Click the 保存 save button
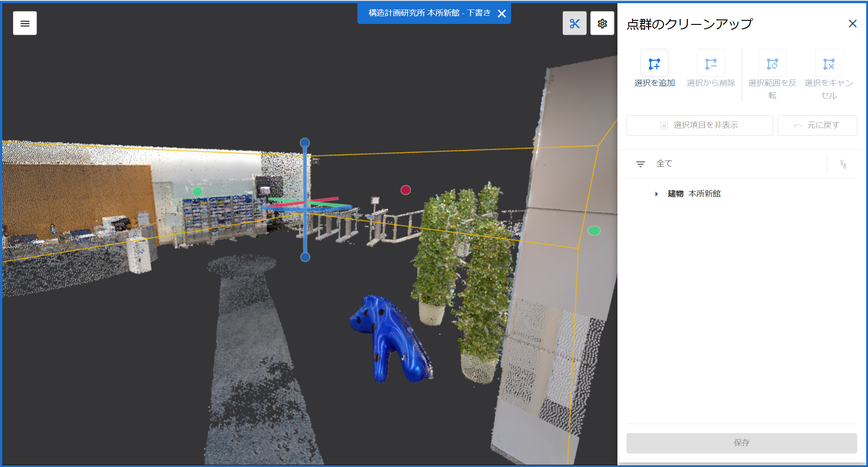The height and width of the screenshot is (467, 868). coord(741,443)
